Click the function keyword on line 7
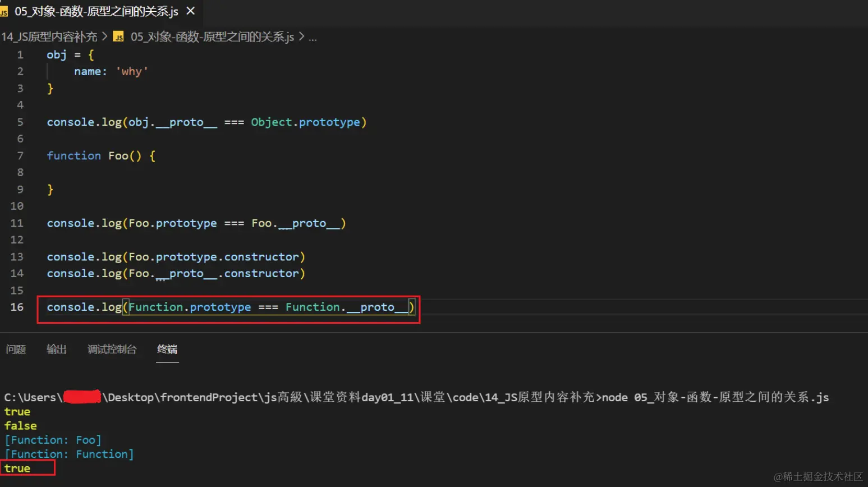 74,156
